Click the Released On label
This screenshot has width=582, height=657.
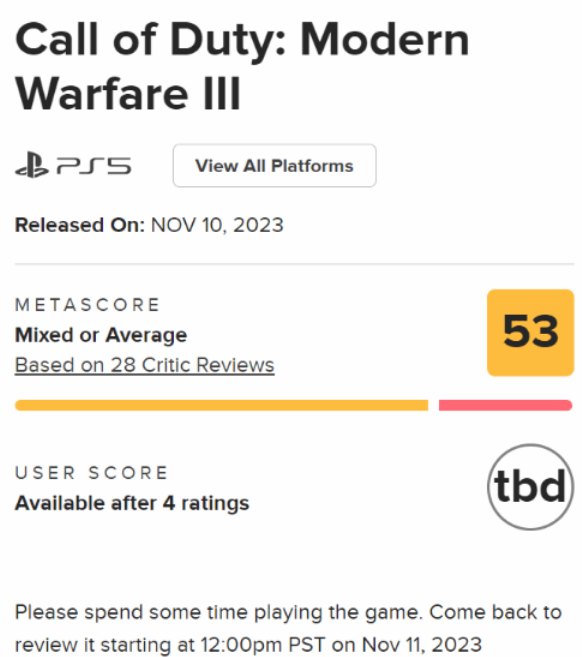[x=80, y=225]
